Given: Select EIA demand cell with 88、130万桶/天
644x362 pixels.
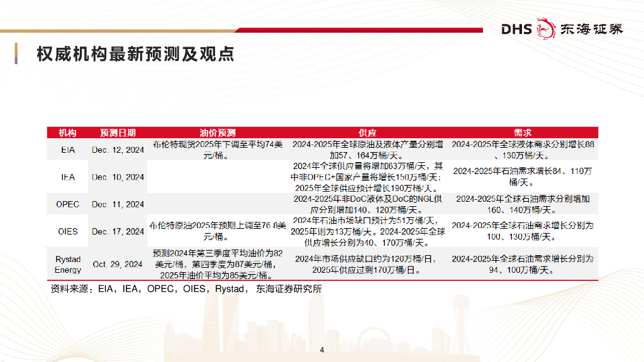Looking at the screenshot, I should 523,150.
